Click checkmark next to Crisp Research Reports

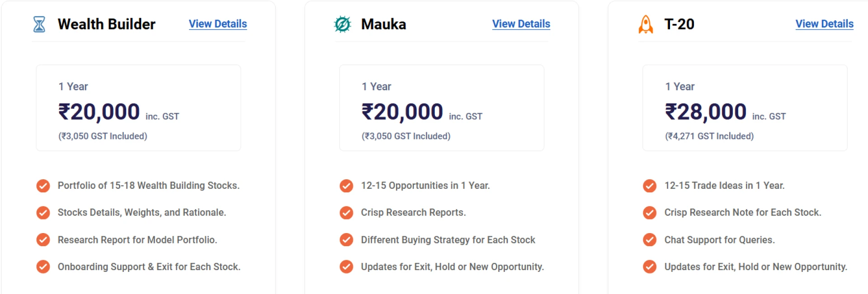point(346,213)
